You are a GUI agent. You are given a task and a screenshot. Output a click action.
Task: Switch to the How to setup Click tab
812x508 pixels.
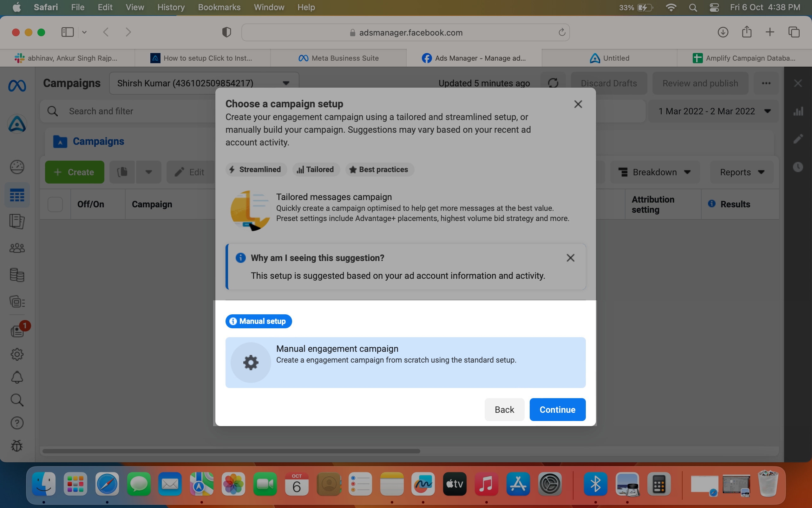(x=202, y=58)
